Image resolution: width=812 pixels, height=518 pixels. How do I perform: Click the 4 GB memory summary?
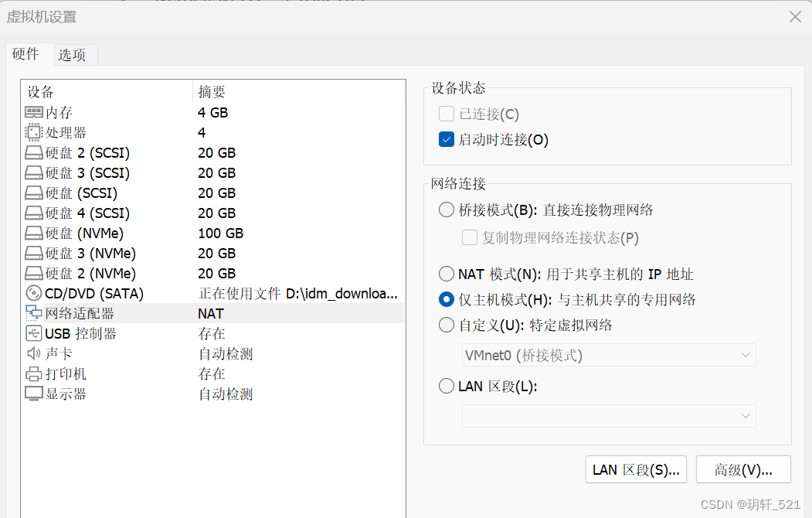tap(212, 112)
